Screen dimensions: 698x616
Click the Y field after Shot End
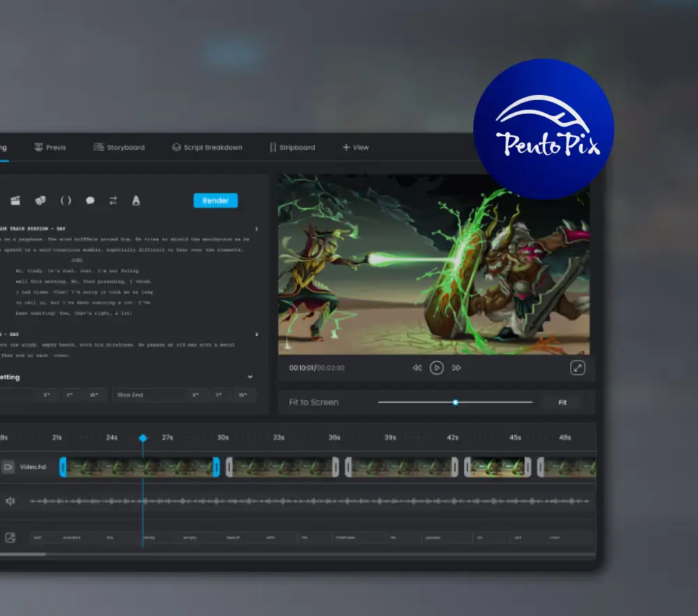pos(218,395)
